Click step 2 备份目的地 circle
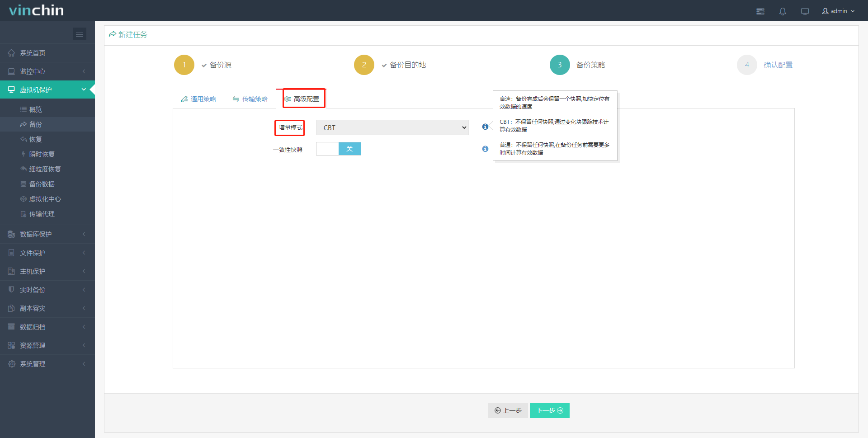This screenshot has width=868, height=438. 364,65
